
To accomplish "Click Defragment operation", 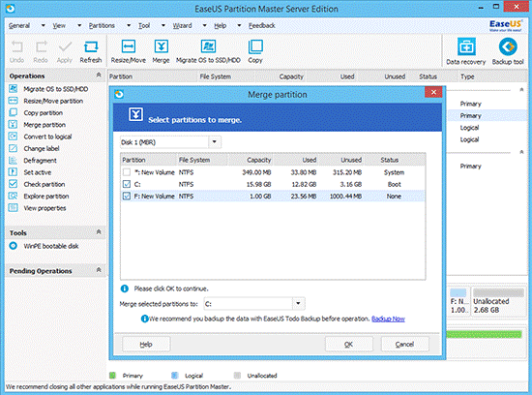I will (40, 161).
